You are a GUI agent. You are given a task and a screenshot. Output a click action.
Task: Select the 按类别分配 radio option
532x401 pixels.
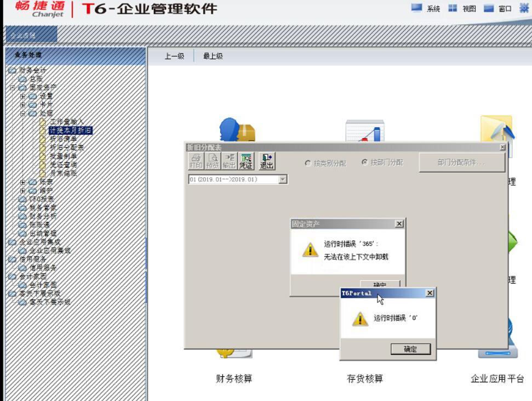click(308, 163)
